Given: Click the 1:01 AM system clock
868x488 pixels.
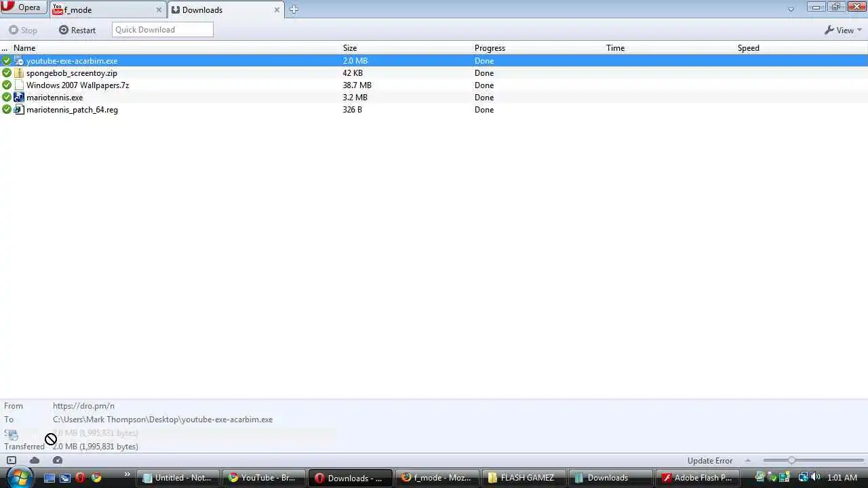Looking at the screenshot, I should coord(842,478).
